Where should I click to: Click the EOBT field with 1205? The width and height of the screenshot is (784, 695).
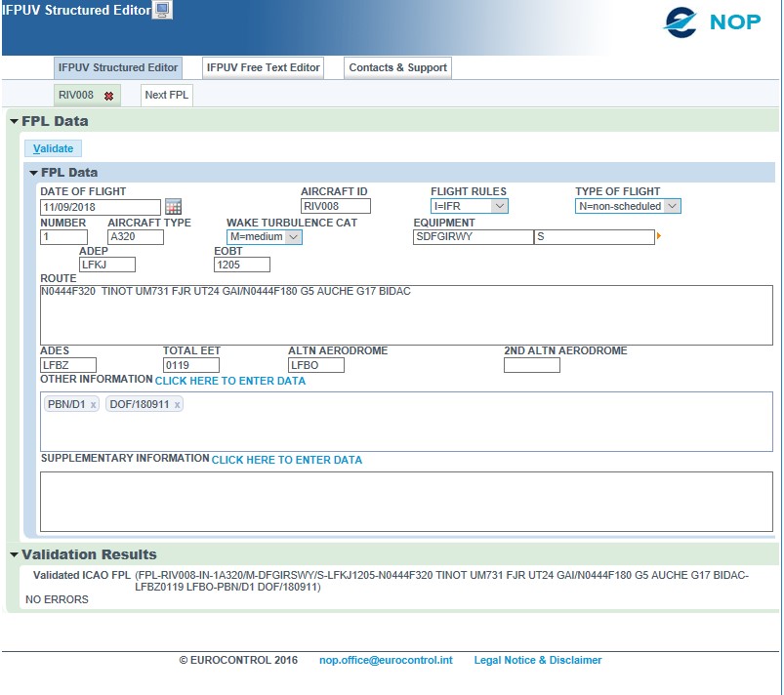point(242,265)
